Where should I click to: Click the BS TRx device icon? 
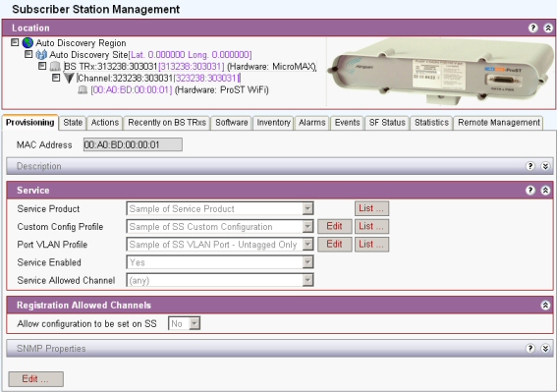(55, 67)
